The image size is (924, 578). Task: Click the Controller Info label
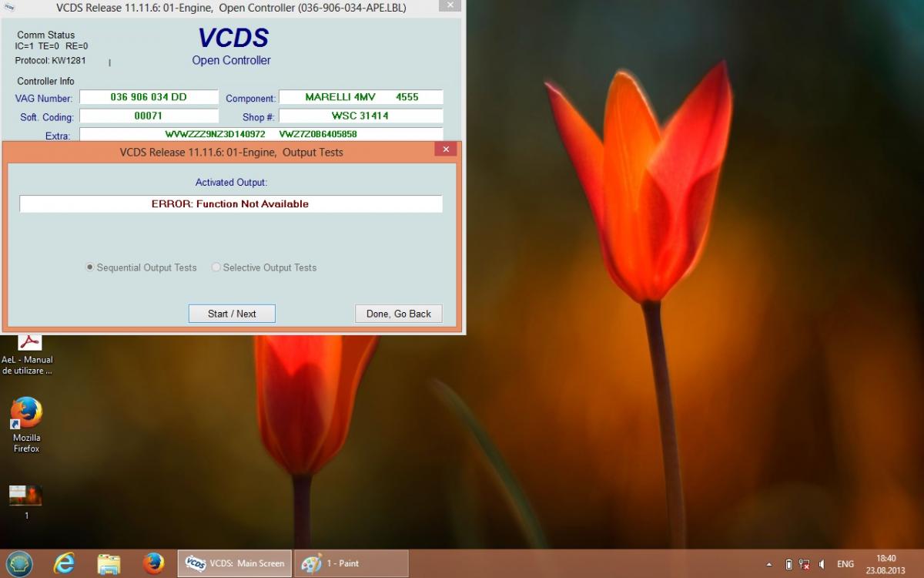[x=46, y=81]
